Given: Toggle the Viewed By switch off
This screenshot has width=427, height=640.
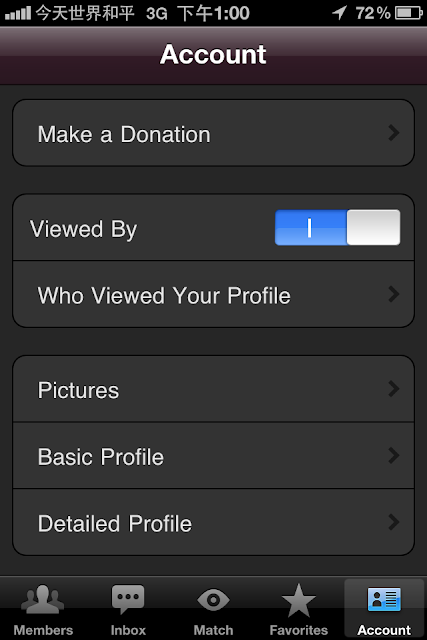Looking at the screenshot, I should 337,227.
